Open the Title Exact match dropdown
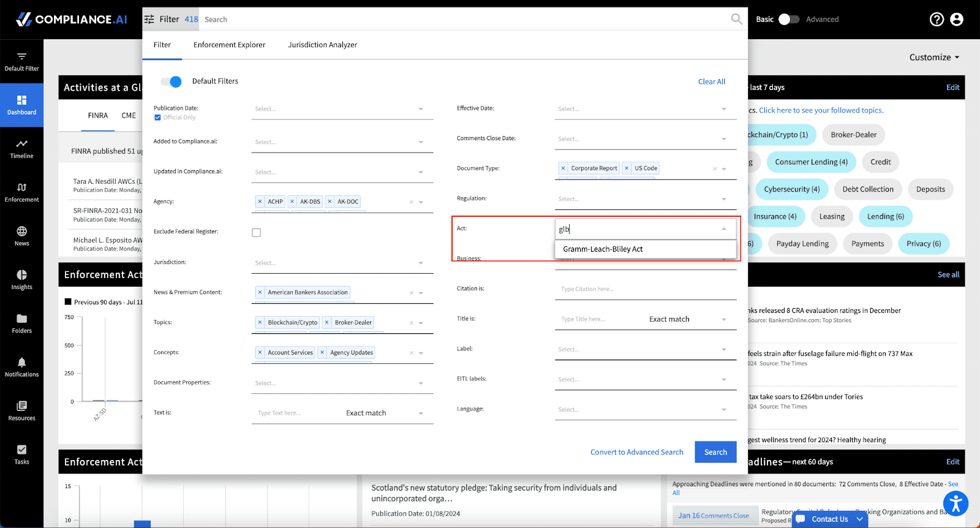The image size is (980, 528). tap(688, 319)
